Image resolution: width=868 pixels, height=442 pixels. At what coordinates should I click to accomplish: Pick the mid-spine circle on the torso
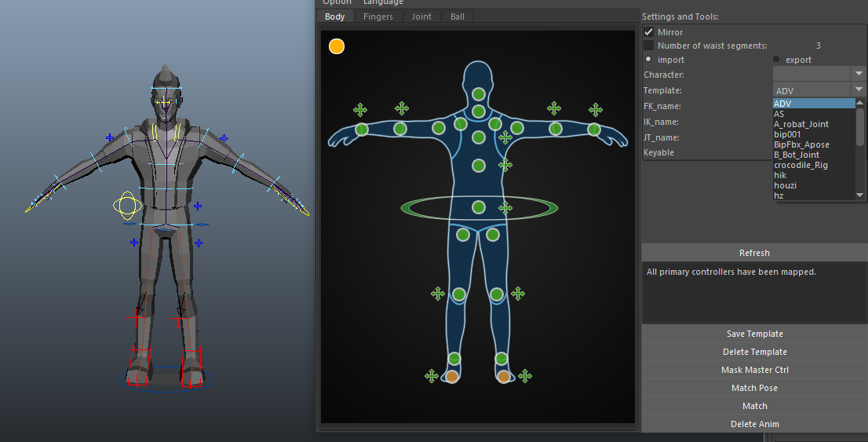(x=479, y=166)
